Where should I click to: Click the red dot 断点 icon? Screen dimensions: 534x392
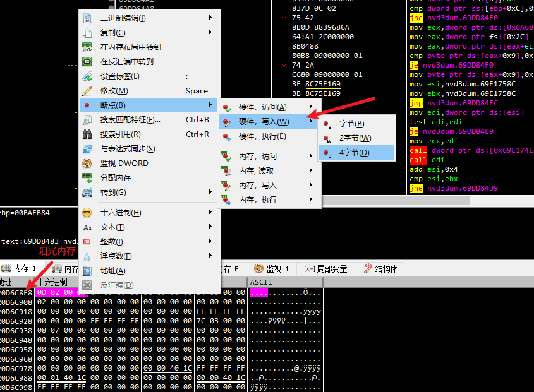pos(87,105)
